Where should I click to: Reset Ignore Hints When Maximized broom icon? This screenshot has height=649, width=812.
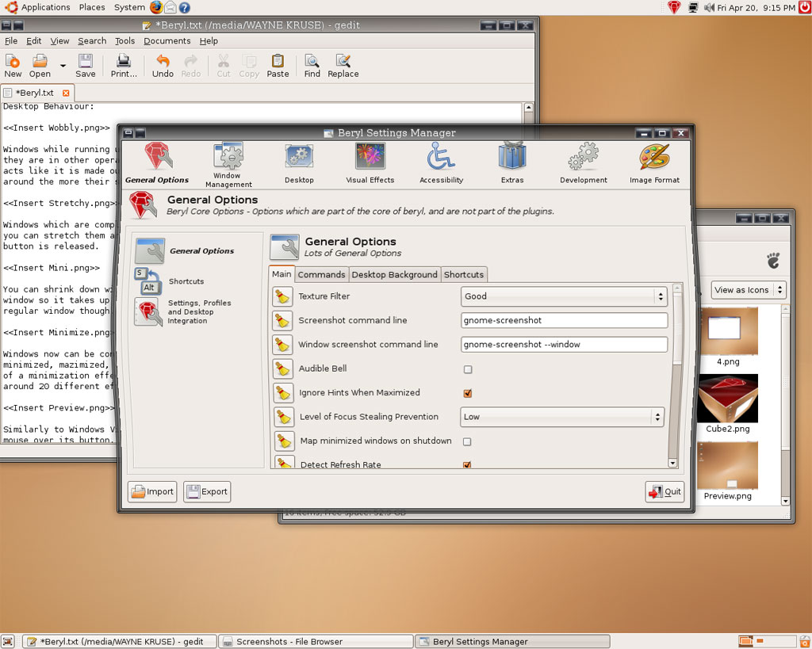click(x=283, y=393)
